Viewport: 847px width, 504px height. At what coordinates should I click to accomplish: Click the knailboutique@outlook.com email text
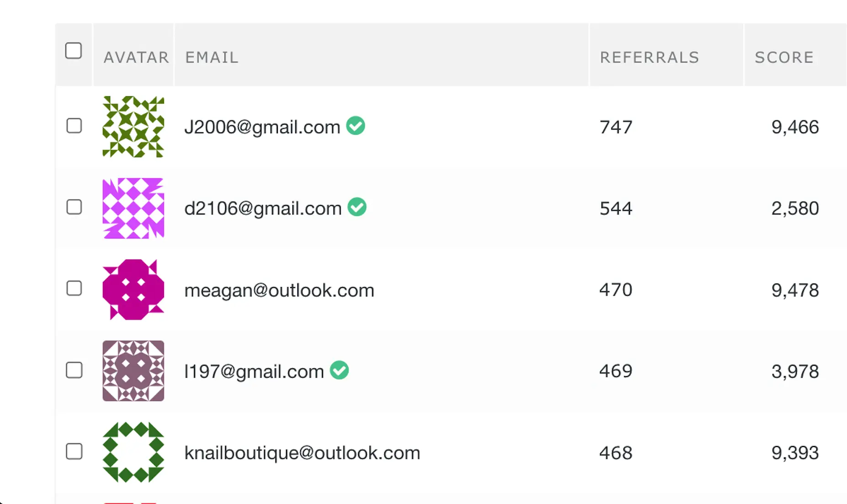302,453
